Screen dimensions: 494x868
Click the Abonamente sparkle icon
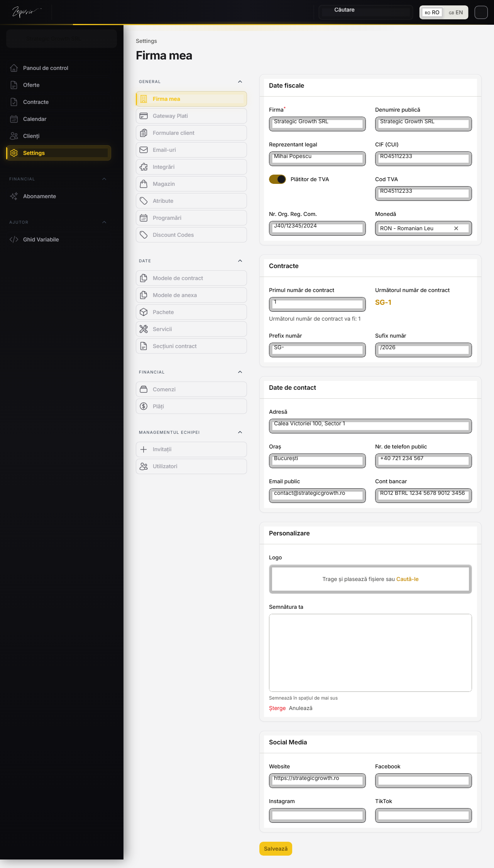pyautogui.click(x=14, y=196)
